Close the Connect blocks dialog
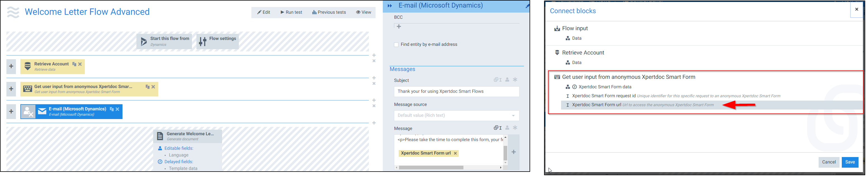 pos(857,10)
